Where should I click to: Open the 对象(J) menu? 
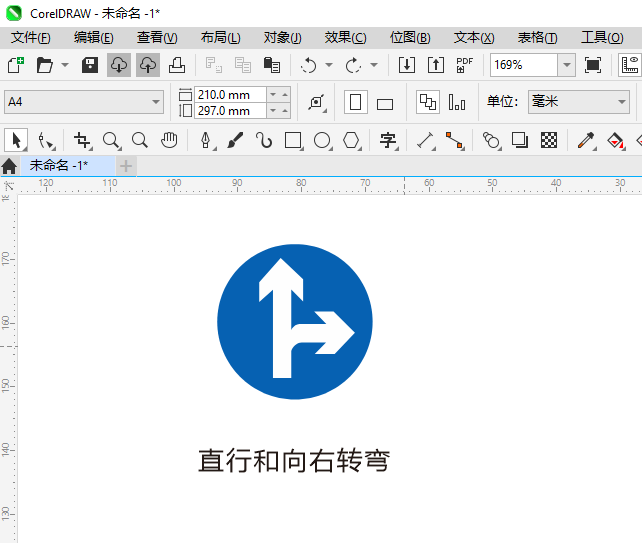283,38
